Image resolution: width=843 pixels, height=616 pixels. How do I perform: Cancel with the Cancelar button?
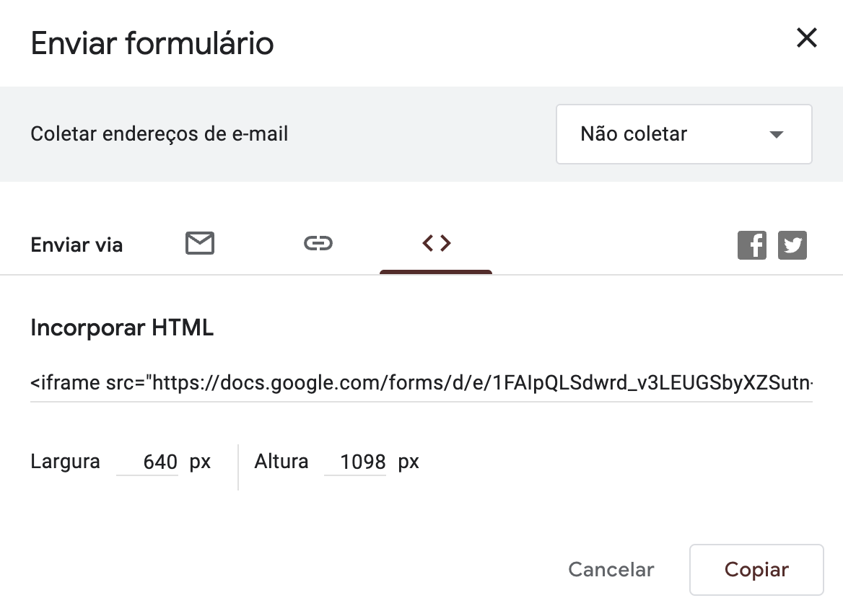pyautogui.click(x=611, y=569)
